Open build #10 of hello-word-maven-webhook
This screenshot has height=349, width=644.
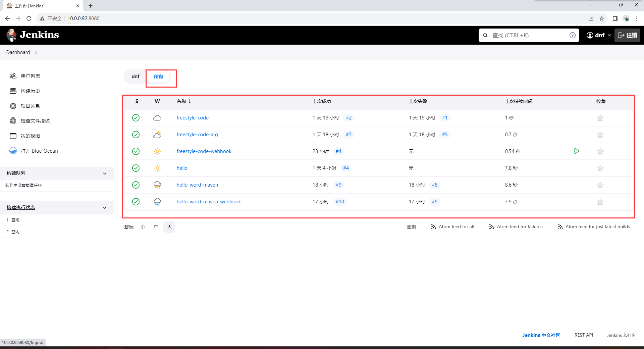pyautogui.click(x=340, y=202)
